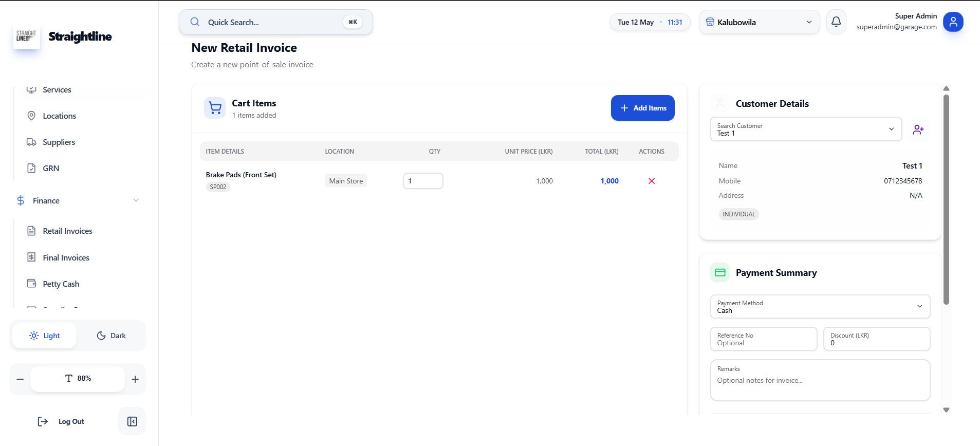Click the Suppliers truck icon
The width and height of the screenshot is (980, 446).
31,142
